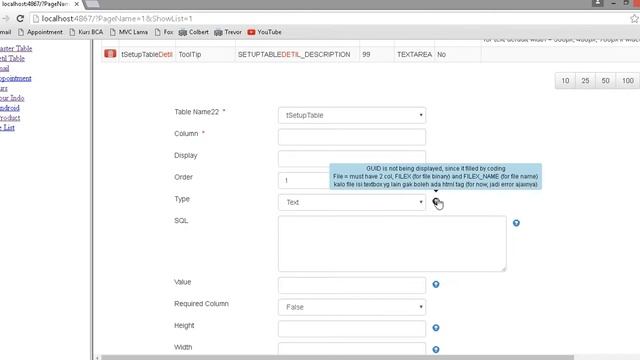Open the Appointment bookmark
Viewport: 640px width, 360px height.
(x=40, y=32)
